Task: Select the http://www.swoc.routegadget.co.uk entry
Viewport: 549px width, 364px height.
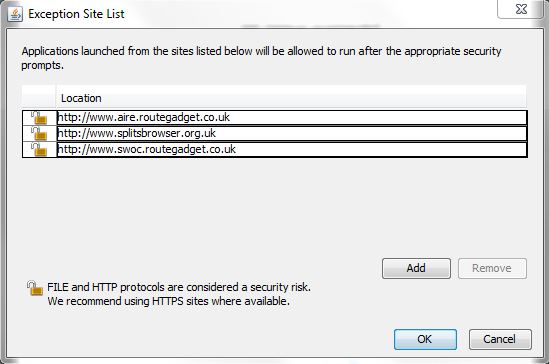Action: [x=292, y=149]
